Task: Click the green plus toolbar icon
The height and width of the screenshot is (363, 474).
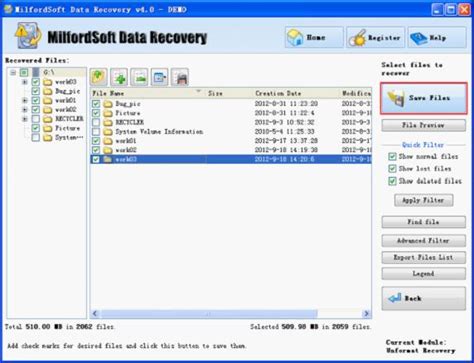Action: tap(119, 77)
